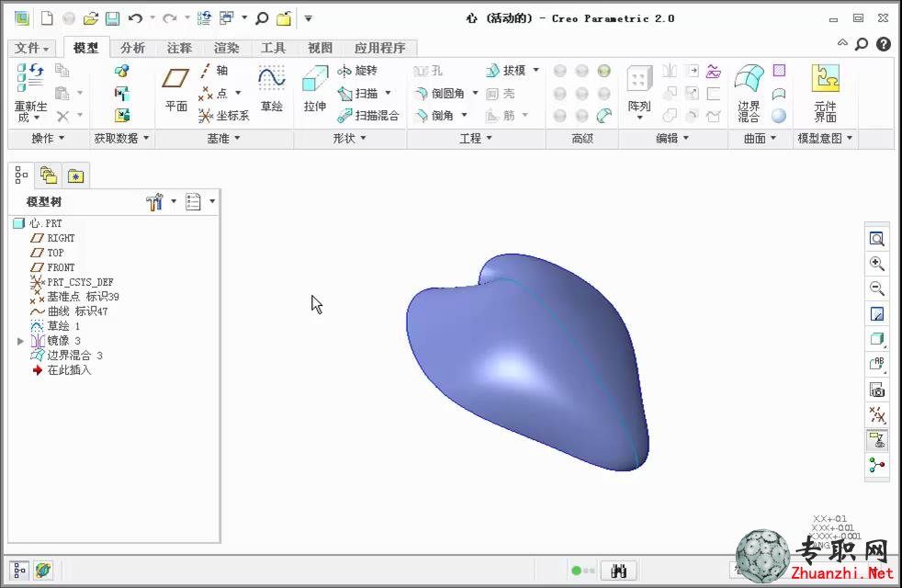Open the Pattern (阵列) tool
Image resolution: width=902 pixels, height=588 pixels.
coord(639,92)
